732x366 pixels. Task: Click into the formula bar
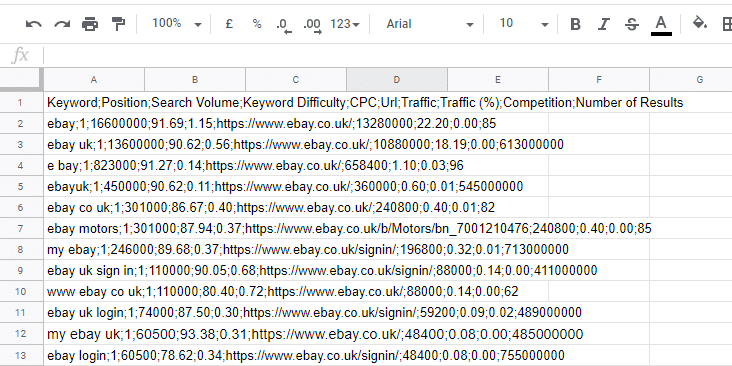pos(387,56)
